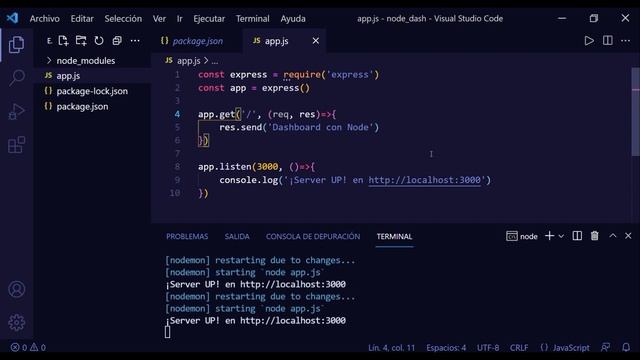Run the code with the play icon
Viewport: 640px width, 360px height.
click(x=589, y=40)
